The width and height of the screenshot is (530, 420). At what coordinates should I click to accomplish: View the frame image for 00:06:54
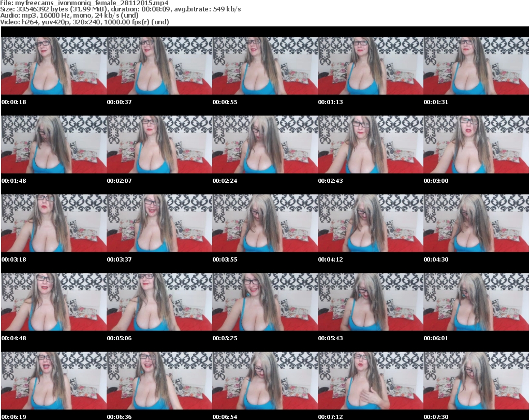click(x=265, y=381)
